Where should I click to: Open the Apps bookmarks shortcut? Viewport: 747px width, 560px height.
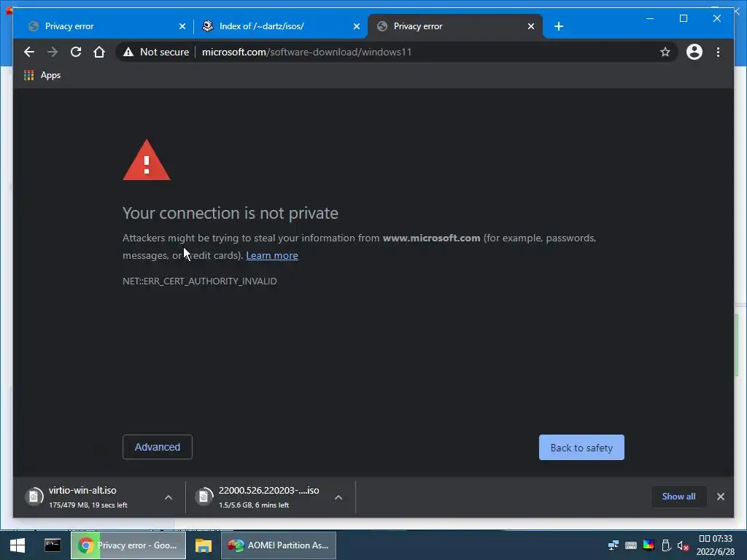click(42, 75)
